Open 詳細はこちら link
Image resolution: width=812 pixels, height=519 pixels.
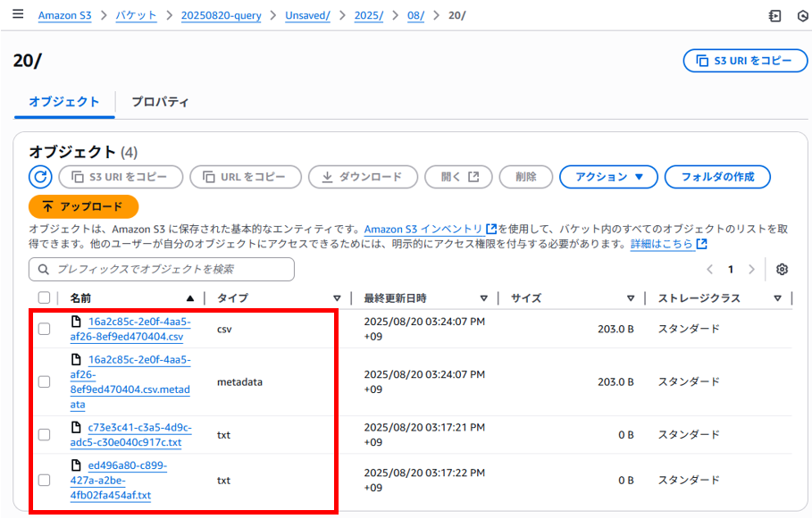point(662,244)
